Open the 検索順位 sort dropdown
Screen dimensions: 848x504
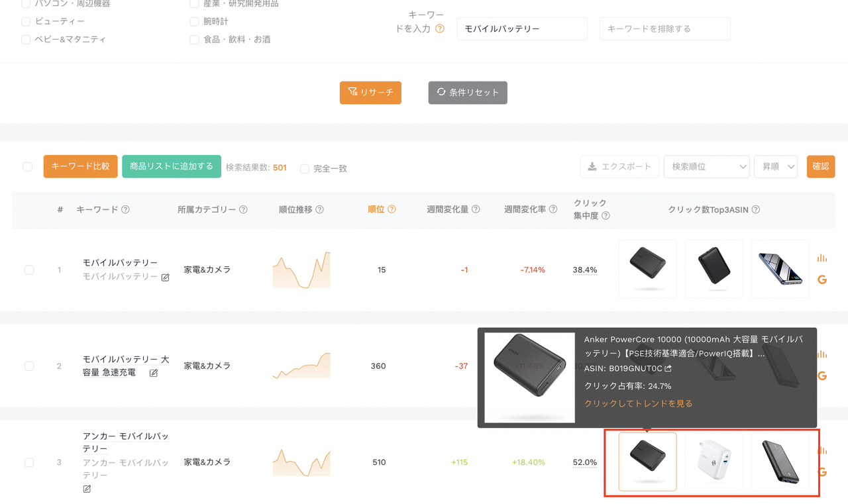coord(706,167)
